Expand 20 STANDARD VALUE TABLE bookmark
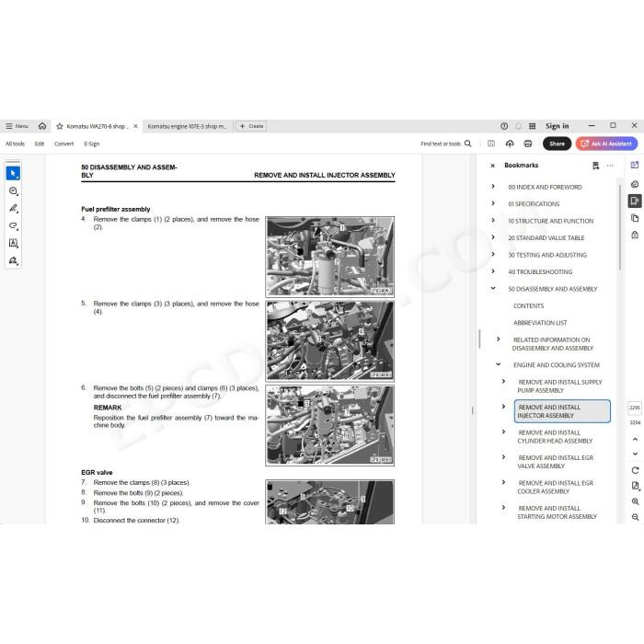The width and height of the screenshot is (644, 644). [493, 237]
